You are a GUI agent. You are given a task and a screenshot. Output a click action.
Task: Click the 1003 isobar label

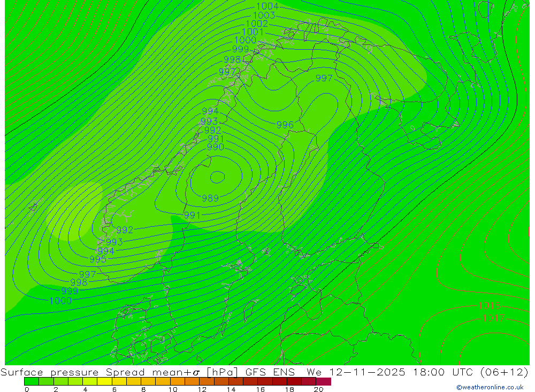[264, 16]
